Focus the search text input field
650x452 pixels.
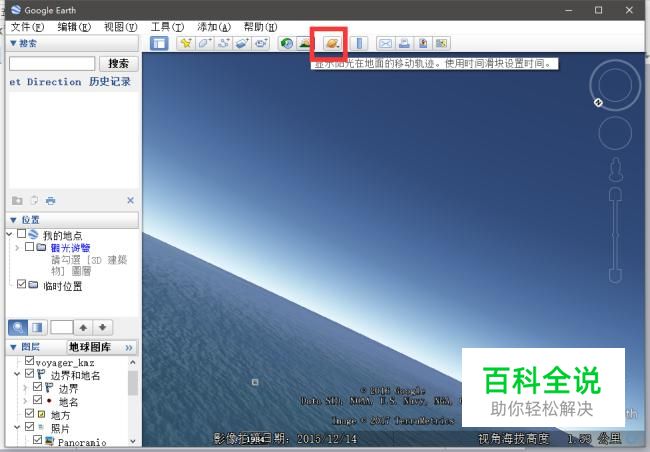pos(52,63)
